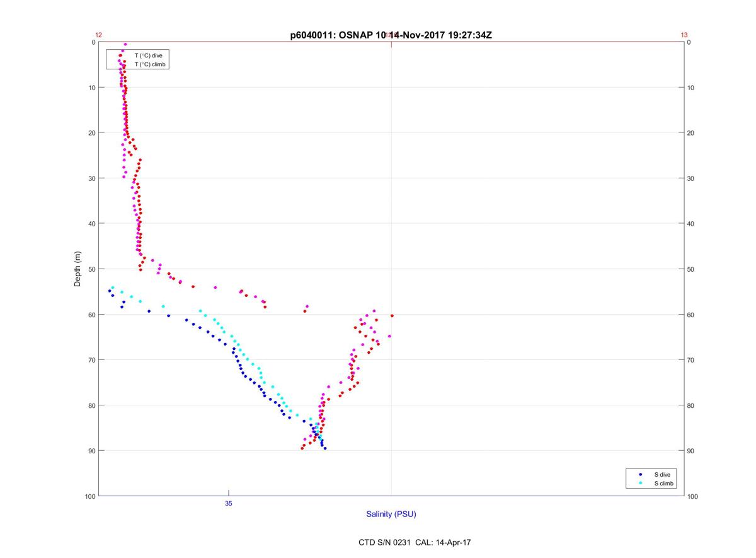Select the '90' tick on the left depth axis
Viewport: 756px width, 558px height.
[91, 451]
